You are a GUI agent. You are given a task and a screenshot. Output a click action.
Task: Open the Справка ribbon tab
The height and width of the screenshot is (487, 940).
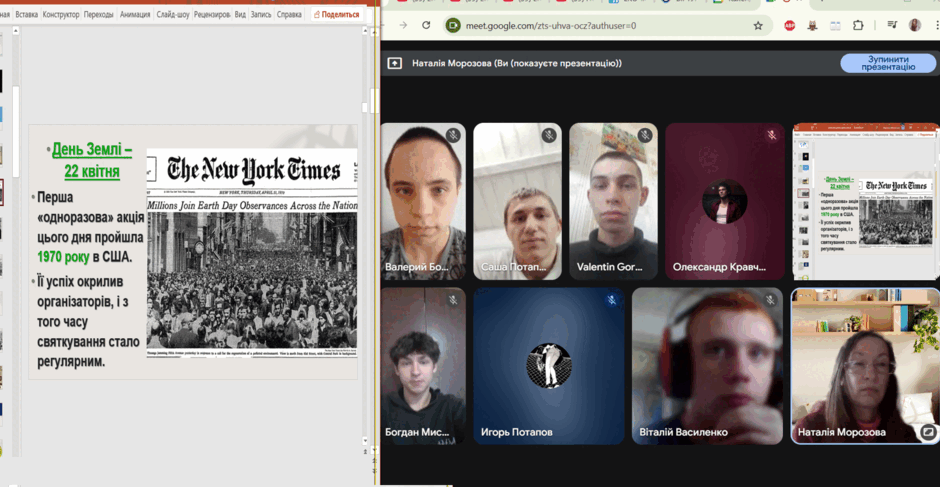289,14
